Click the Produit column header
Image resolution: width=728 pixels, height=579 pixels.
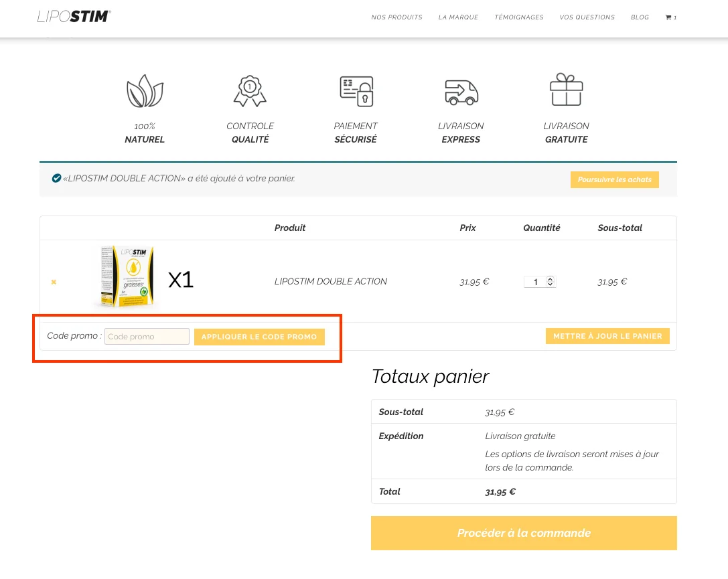[290, 228]
